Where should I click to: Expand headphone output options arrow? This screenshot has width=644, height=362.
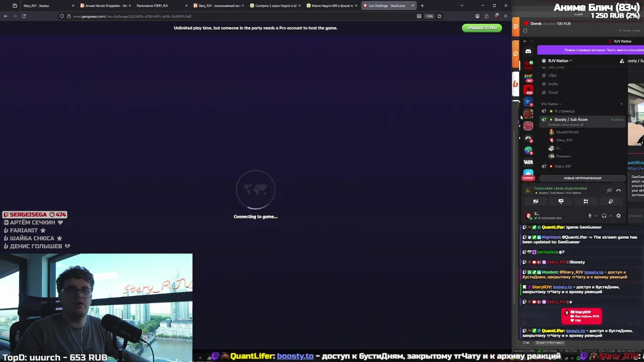(x=610, y=216)
